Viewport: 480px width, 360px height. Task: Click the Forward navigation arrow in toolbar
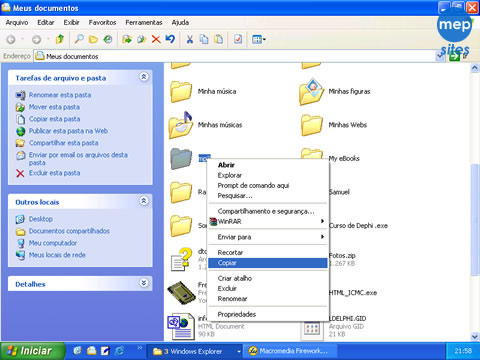coord(36,40)
